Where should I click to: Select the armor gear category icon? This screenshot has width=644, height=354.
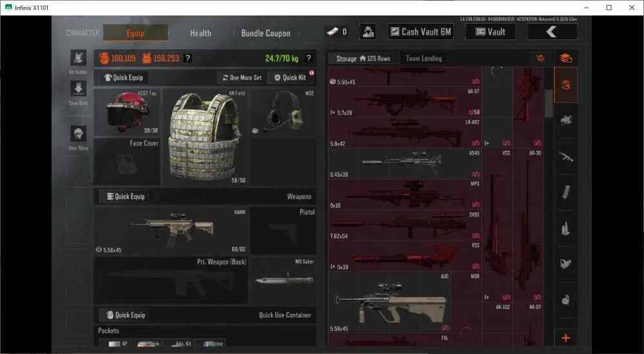(566, 120)
